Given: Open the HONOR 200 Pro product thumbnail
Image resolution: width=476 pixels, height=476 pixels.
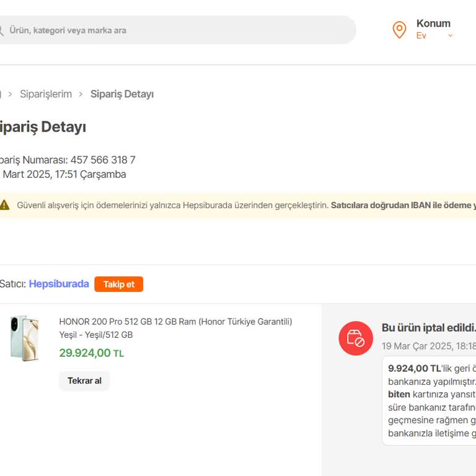Looking at the screenshot, I should [x=24, y=338].
